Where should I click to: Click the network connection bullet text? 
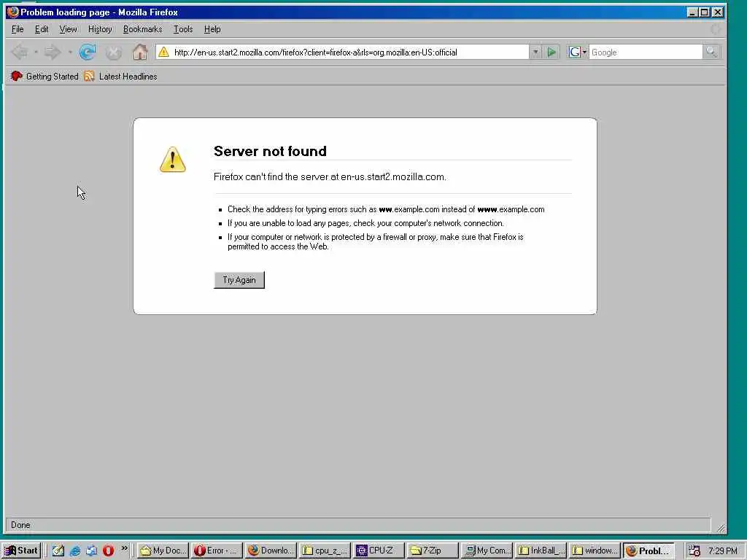pyautogui.click(x=365, y=223)
